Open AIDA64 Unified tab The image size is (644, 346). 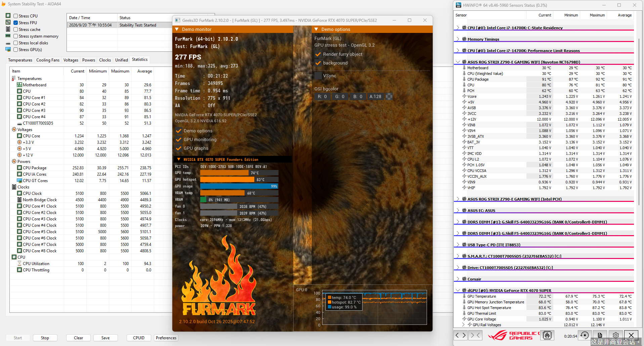pos(122,60)
